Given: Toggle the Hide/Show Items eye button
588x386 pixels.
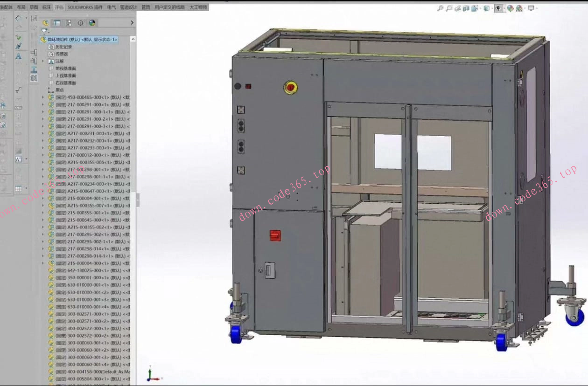Looking at the screenshot, I should point(499,8).
